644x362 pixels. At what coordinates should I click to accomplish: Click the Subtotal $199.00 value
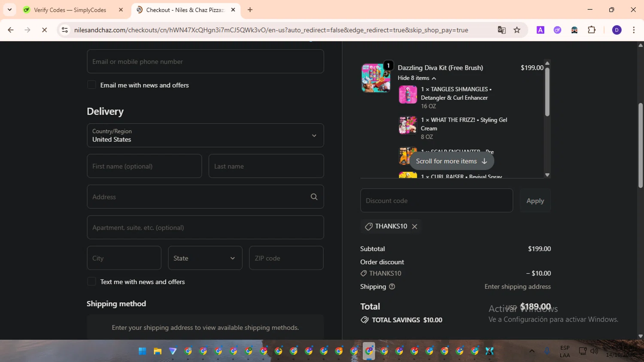[539, 249]
